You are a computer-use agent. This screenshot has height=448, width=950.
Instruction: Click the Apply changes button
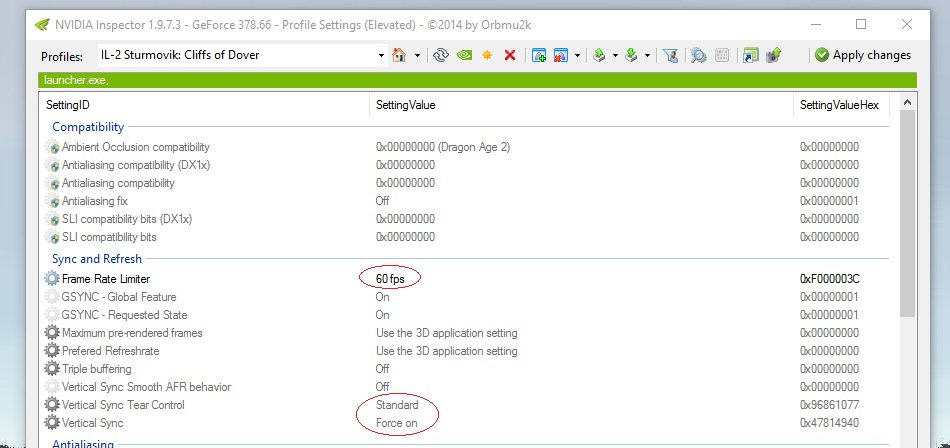pos(863,55)
